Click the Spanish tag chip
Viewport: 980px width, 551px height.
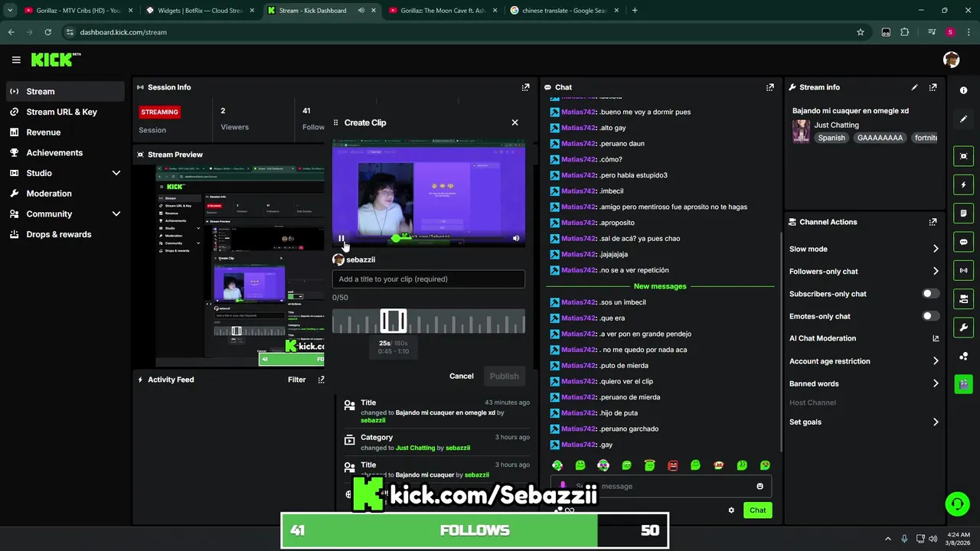tap(831, 138)
